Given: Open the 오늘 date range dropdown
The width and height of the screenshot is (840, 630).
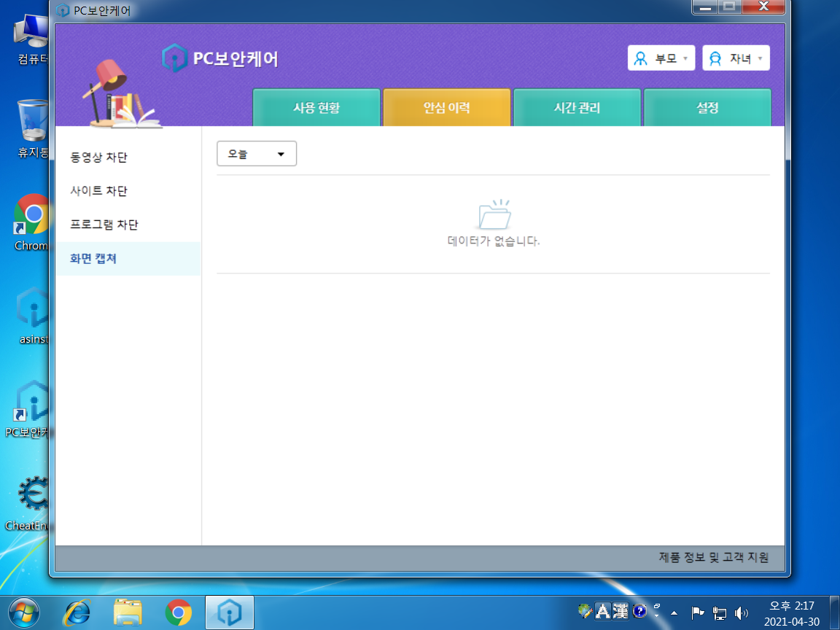Looking at the screenshot, I should tap(257, 154).
